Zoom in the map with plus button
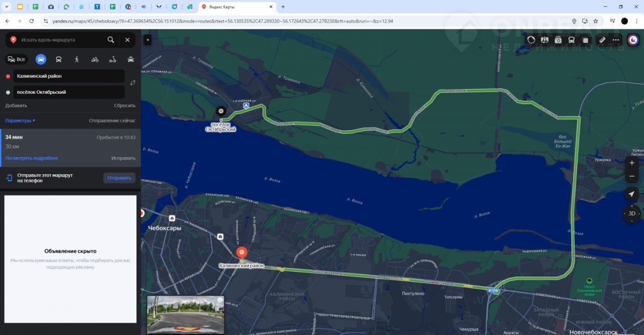Viewport: 644px width, 335px height. [632, 163]
